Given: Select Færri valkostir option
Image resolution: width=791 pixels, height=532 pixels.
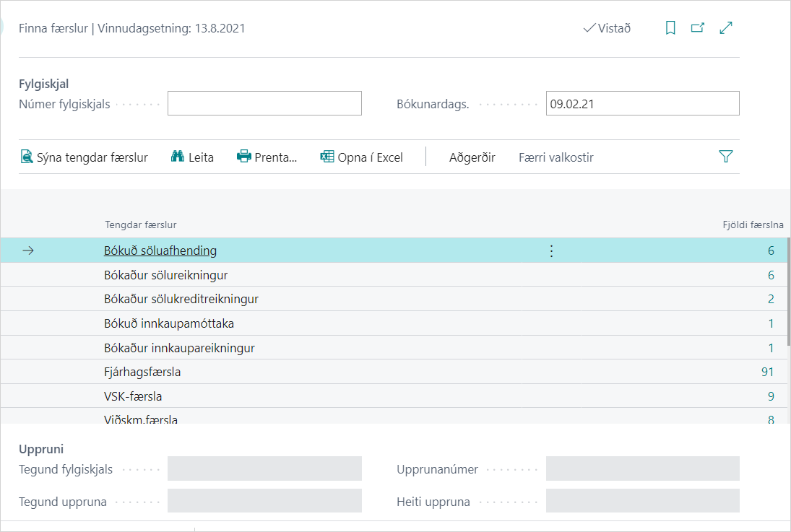Looking at the screenshot, I should click(556, 157).
